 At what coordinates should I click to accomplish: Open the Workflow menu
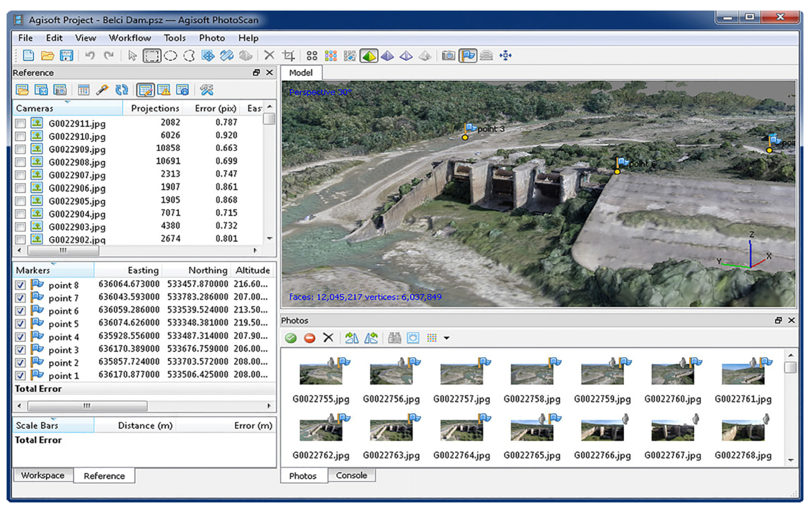pyautogui.click(x=129, y=38)
